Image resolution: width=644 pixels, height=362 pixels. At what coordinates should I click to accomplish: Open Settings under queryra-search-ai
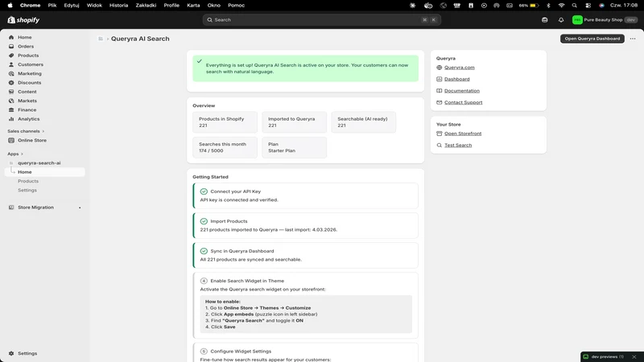27,190
